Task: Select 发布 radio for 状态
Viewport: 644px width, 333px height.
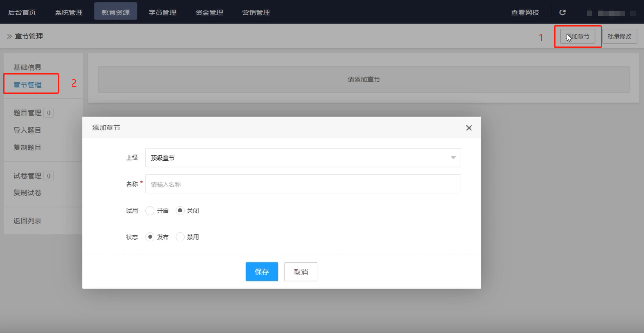Action: (x=150, y=237)
